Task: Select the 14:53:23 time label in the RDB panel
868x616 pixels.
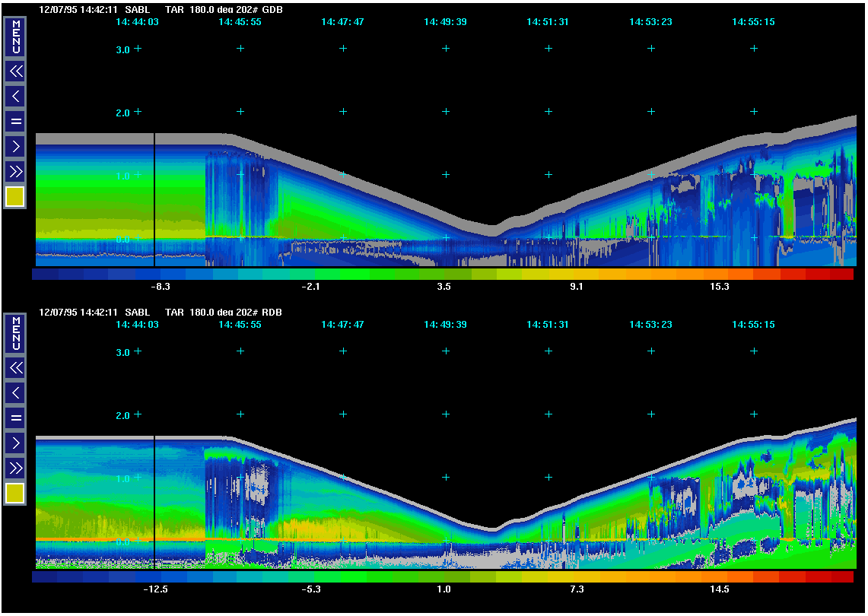Action: [x=650, y=325]
